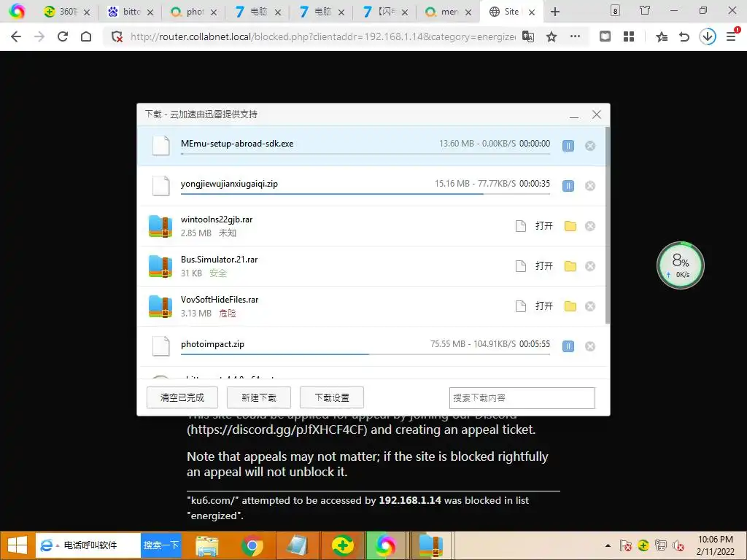
Task: Focus the 搜索下载内容 search field
Action: pyautogui.click(x=522, y=398)
